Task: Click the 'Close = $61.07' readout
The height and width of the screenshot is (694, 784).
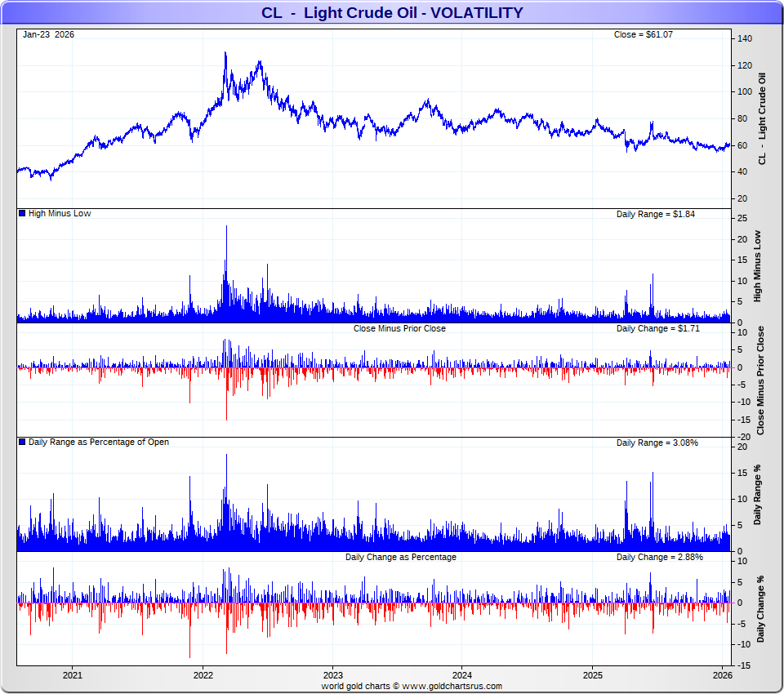Action: click(x=643, y=34)
